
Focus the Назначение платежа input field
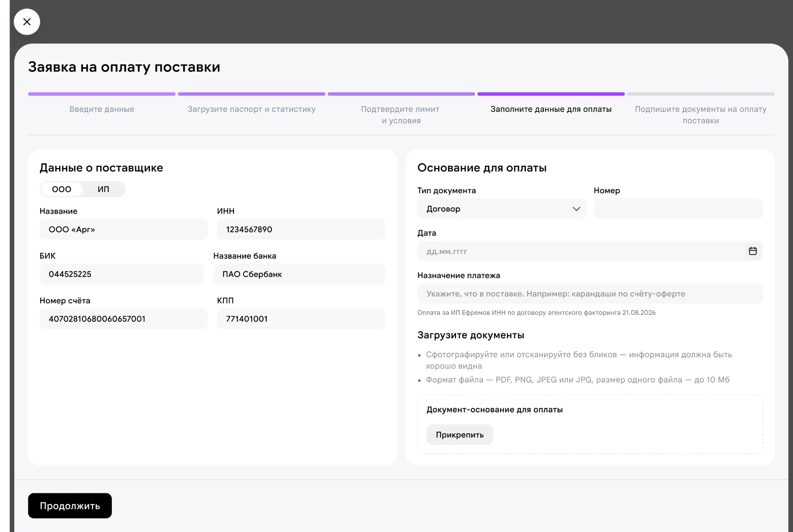click(590, 293)
